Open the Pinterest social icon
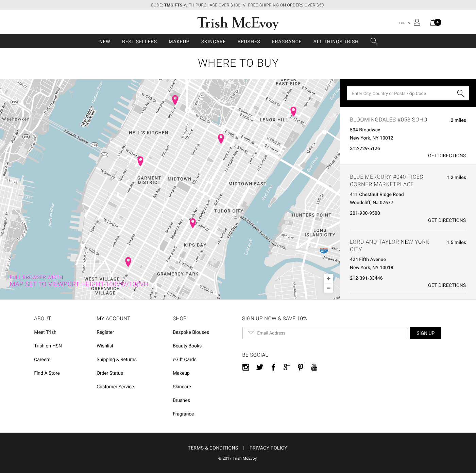This screenshot has height=473, width=476. pyautogui.click(x=301, y=367)
